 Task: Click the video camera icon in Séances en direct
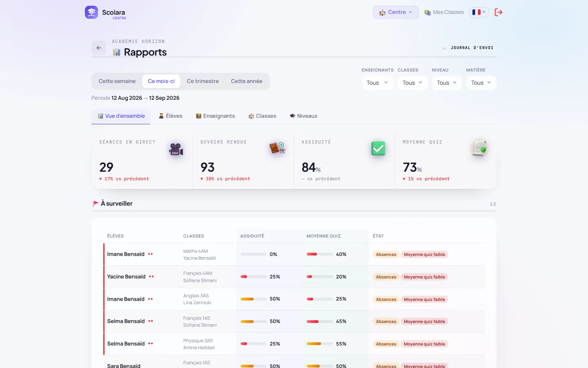176,149
